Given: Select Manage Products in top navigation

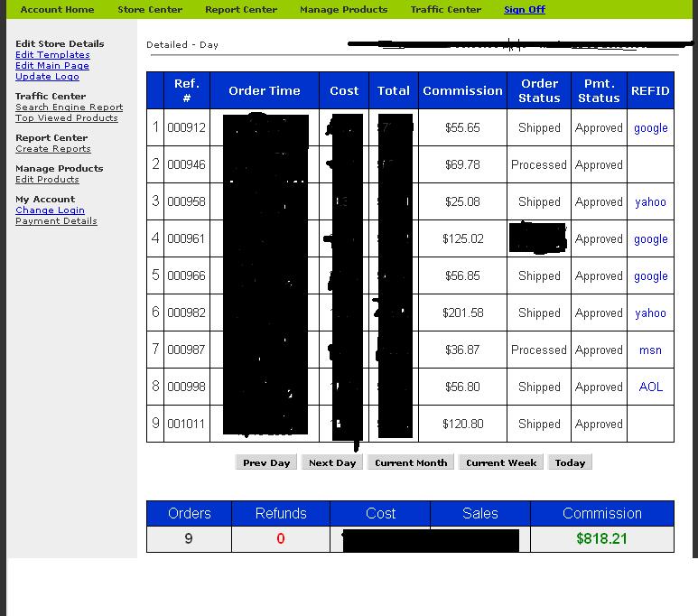Looking at the screenshot, I should pyautogui.click(x=343, y=10).
